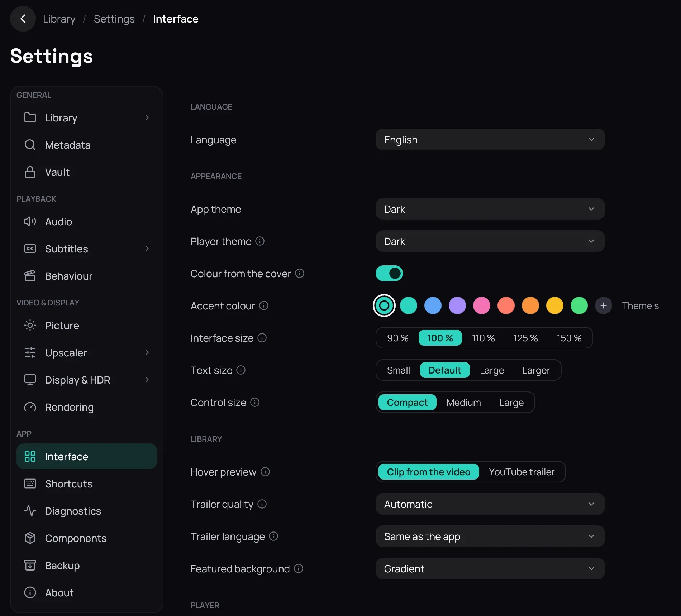The image size is (681, 616).
Task: Toggle Colour from the cover switch
Action: 389,273
